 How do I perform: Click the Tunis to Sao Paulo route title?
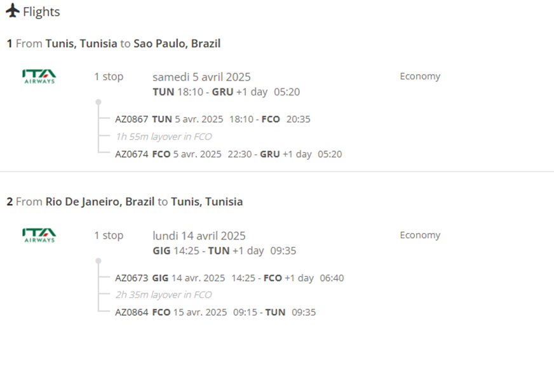tap(114, 43)
